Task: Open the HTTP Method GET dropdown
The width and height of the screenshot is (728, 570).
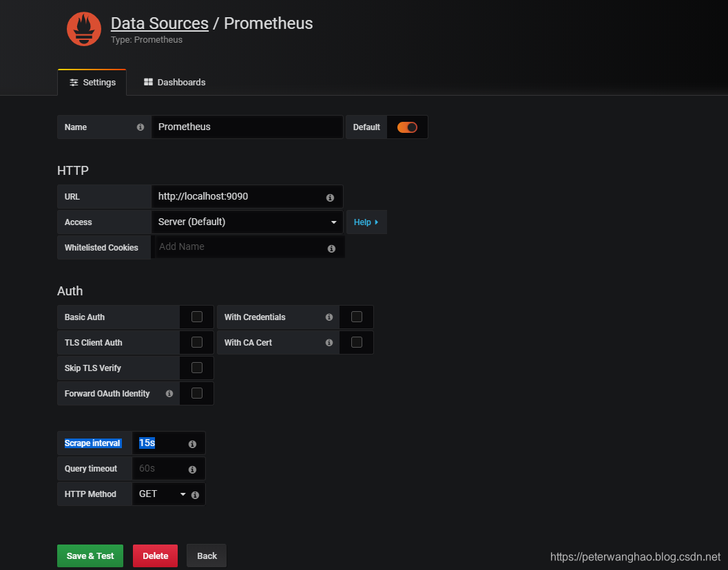Action: 161,494
